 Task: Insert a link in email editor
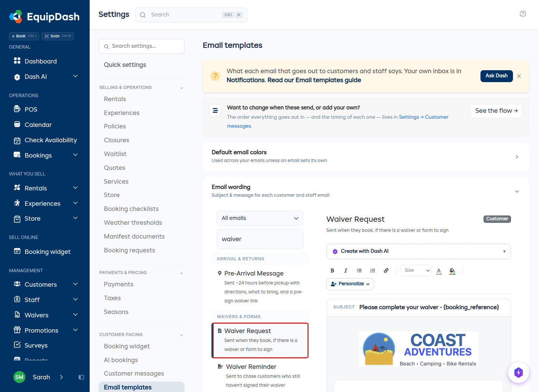point(386,271)
